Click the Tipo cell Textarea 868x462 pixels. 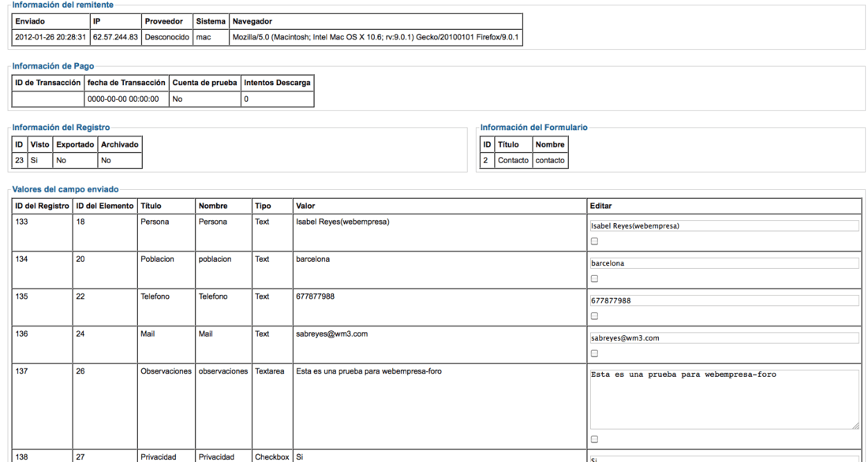[270, 371]
